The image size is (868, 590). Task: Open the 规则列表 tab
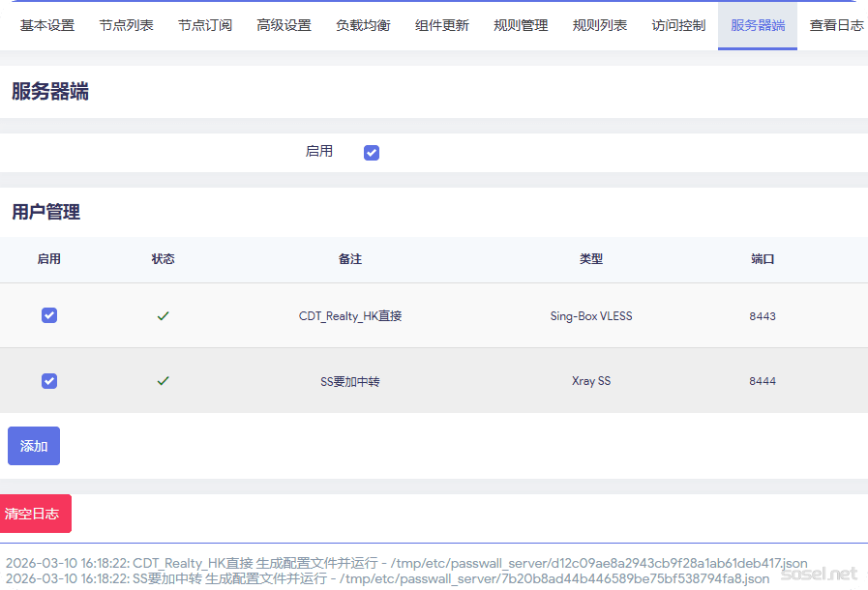(x=600, y=25)
